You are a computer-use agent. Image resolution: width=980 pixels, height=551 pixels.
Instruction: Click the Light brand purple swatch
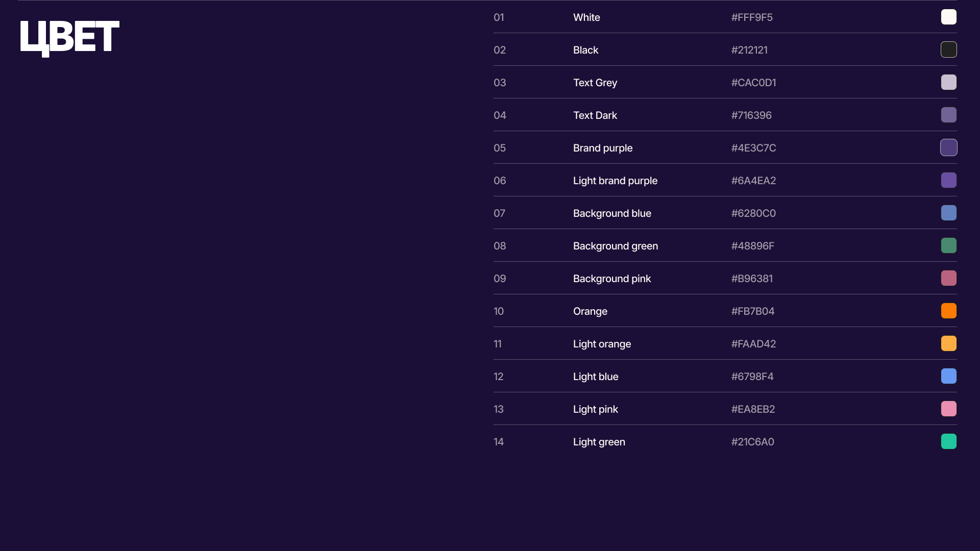click(948, 180)
